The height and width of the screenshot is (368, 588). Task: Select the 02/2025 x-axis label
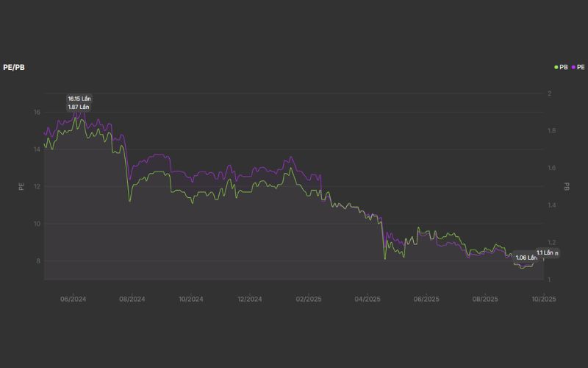coord(308,299)
